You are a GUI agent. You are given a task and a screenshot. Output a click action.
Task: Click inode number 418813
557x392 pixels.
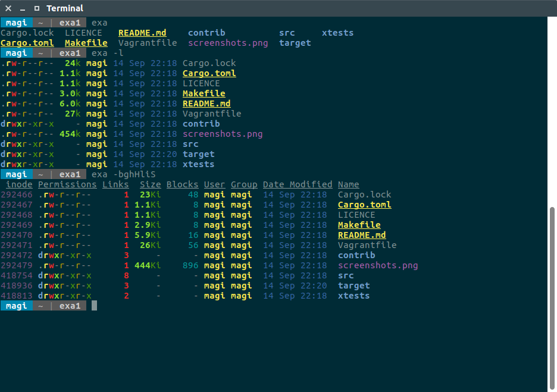tap(17, 296)
